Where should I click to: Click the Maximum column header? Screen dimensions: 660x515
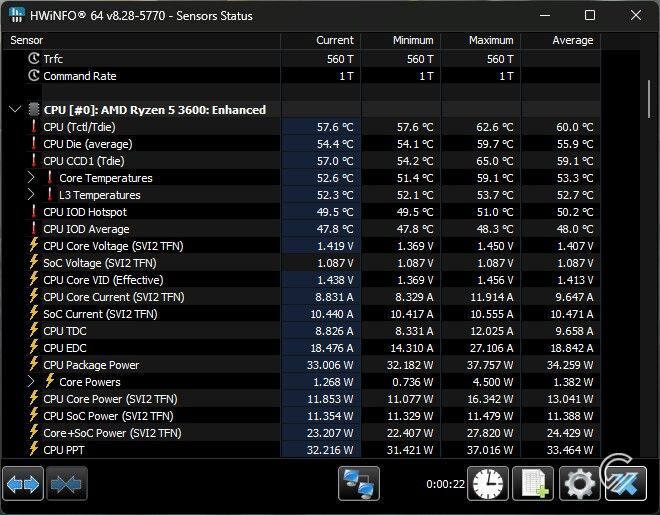pyautogui.click(x=480, y=40)
